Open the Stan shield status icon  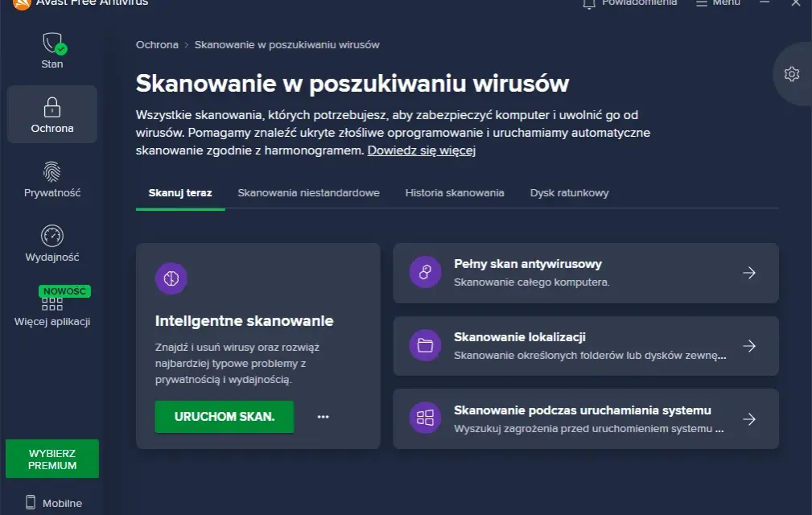[53, 43]
